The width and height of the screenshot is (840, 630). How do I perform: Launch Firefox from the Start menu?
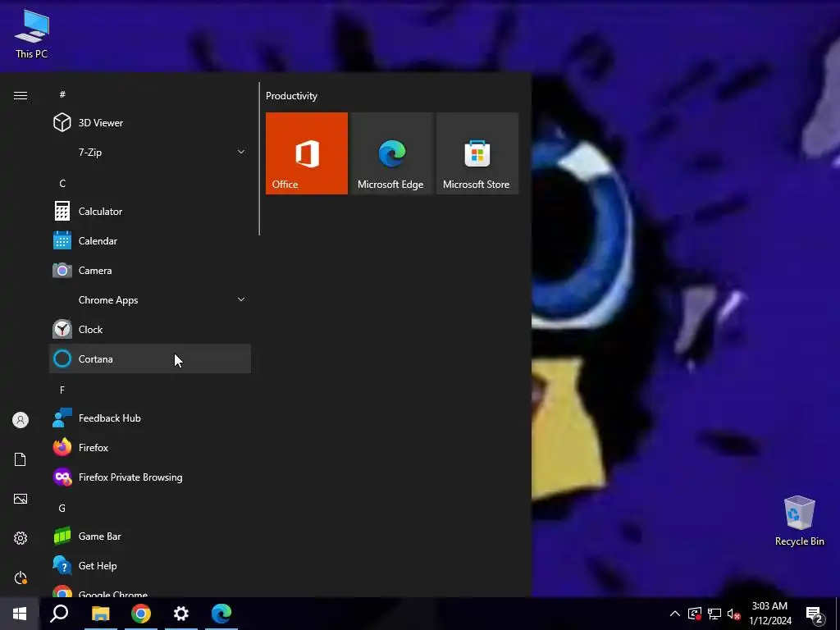[x=150, y=447]
